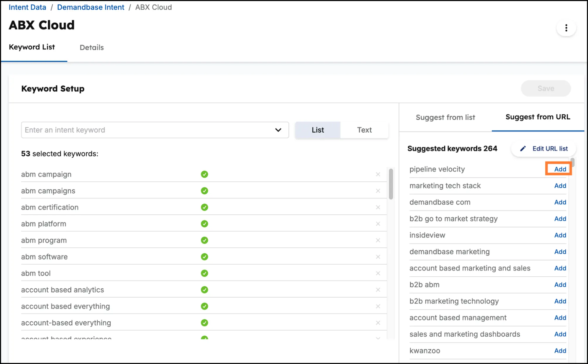Click green check icon for abm campaigns
This screenshot has width=588, height=364.
pyautogui.click(x=204, y=191)
